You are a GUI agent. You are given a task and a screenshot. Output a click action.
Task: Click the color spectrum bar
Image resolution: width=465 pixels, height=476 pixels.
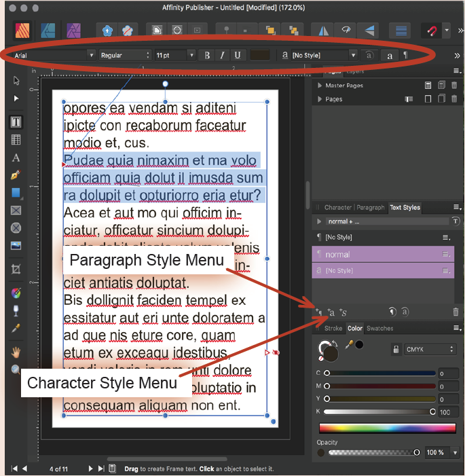389,428
